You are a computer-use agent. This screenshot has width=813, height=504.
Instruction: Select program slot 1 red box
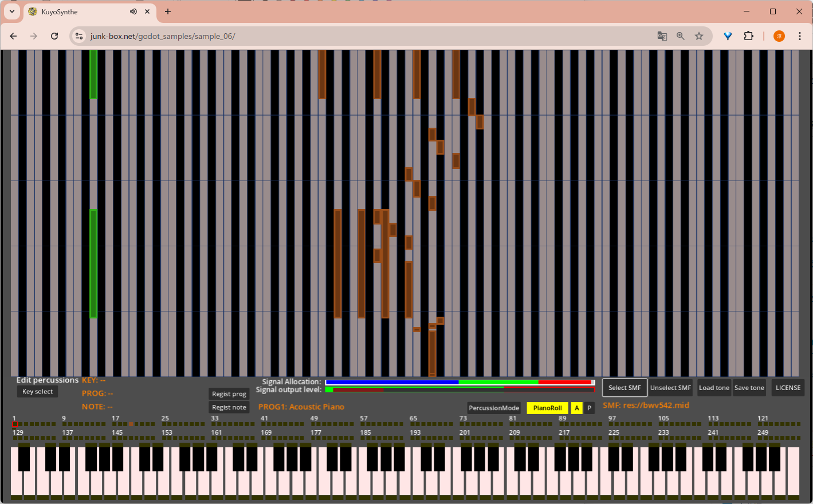point(15,424)
